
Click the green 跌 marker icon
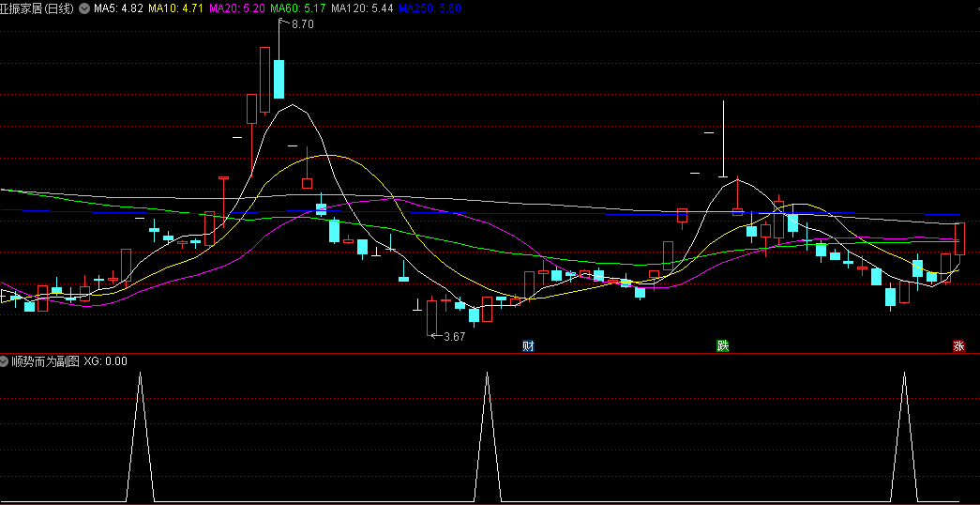[722, 345]
